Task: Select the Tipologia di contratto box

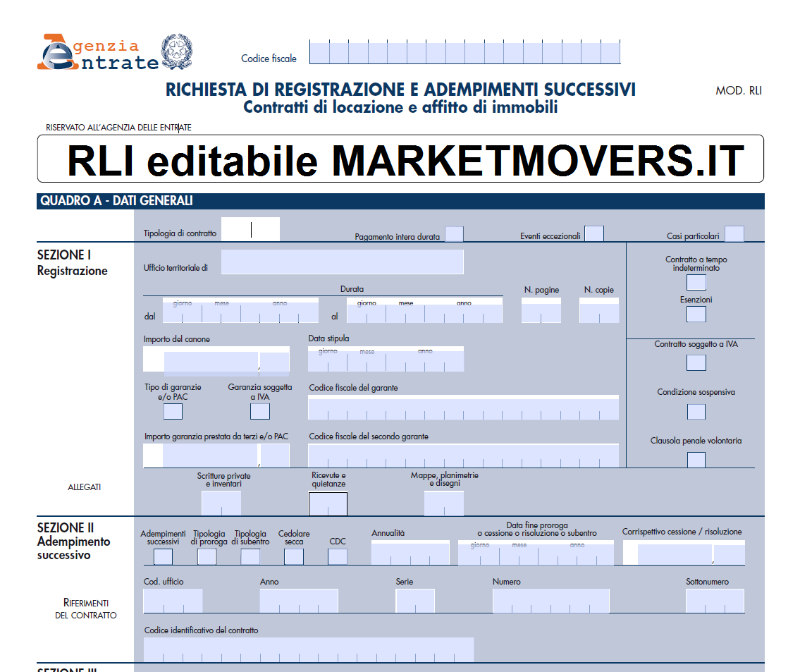Action: [250, 229]
